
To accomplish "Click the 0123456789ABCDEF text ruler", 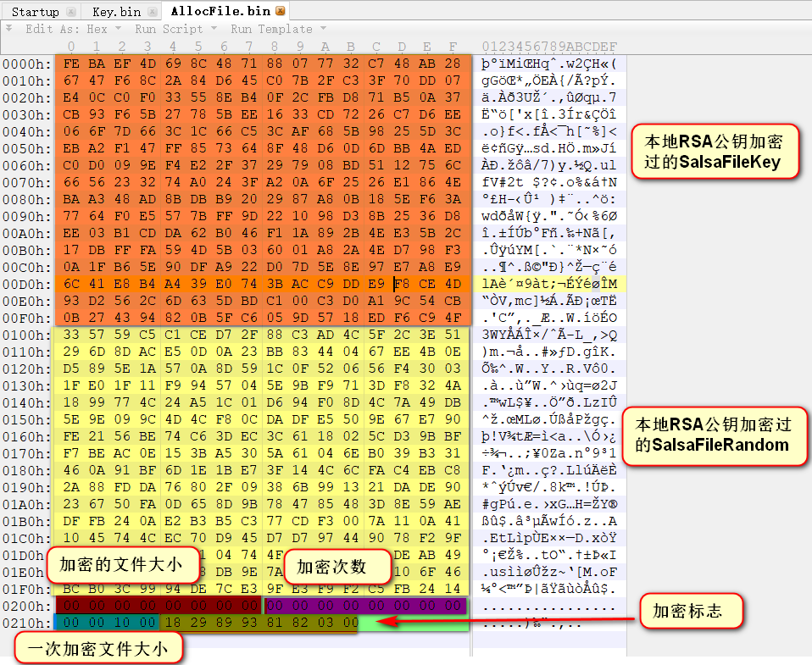I will (549, 47).
